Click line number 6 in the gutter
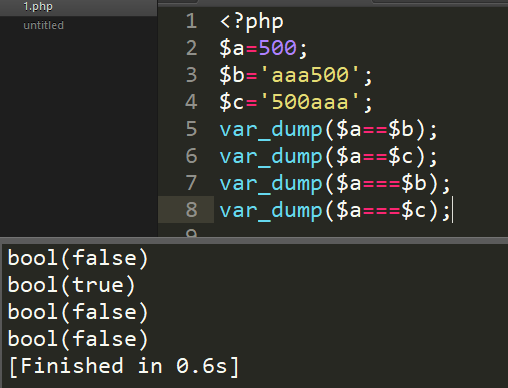The image size is (508, 388). pos(191,156)
